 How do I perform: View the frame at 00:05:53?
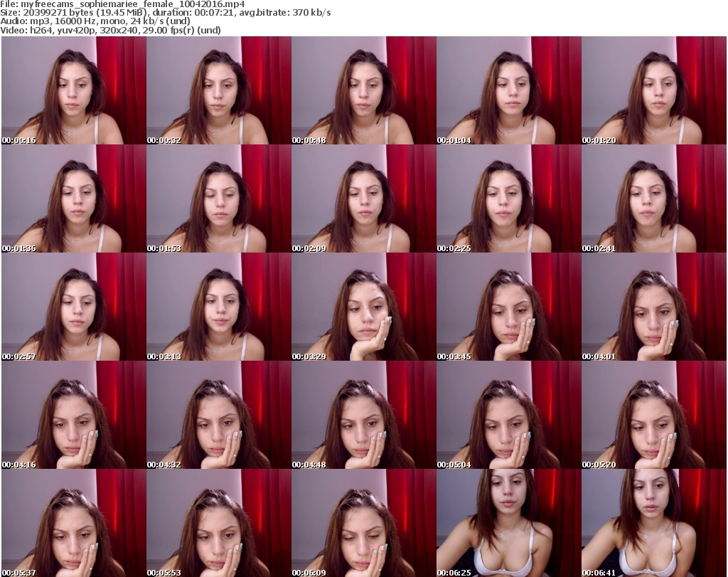click(219, 523)
